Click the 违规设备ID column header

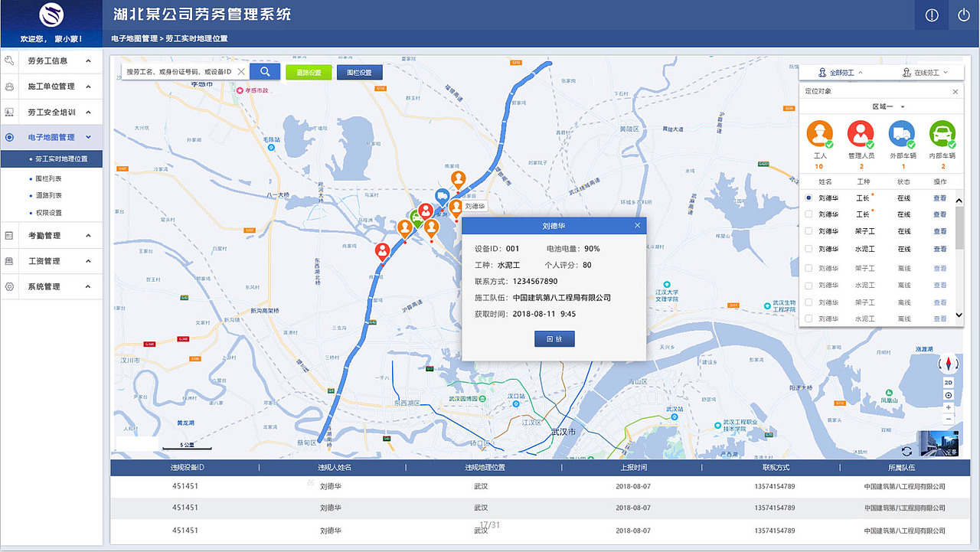point(187,467)
